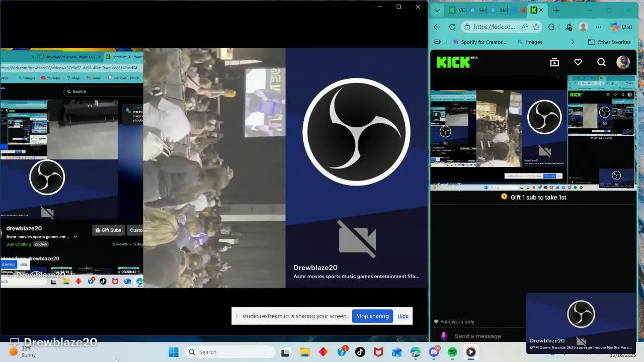Open the Other favorites folder
The height and width of the screenshot is (362, 644).
(x=609, y=42)
